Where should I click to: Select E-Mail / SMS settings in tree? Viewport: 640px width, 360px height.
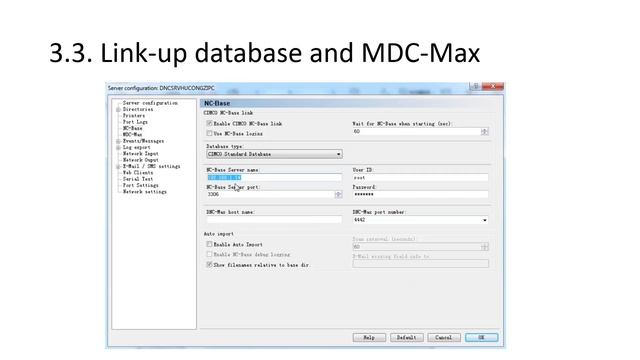point(151,167)
